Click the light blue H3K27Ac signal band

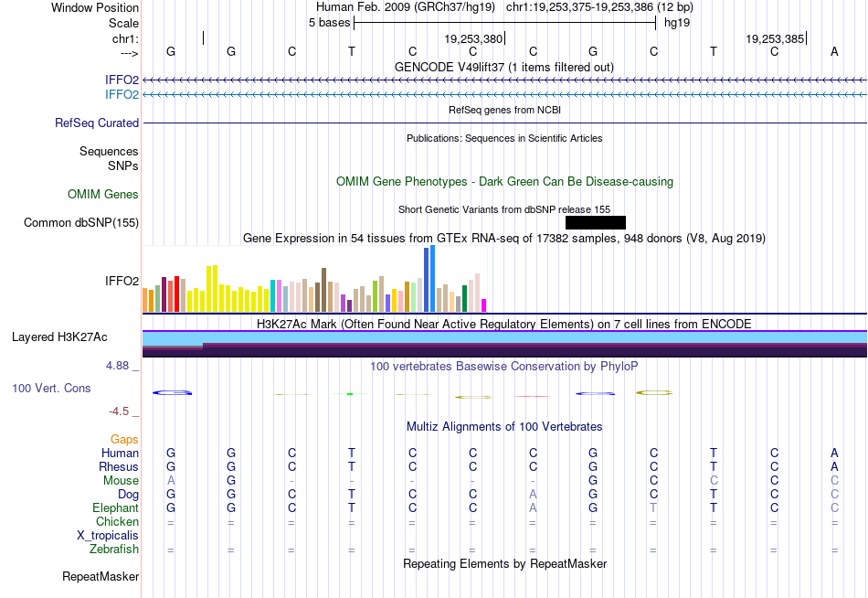[504, 337]
